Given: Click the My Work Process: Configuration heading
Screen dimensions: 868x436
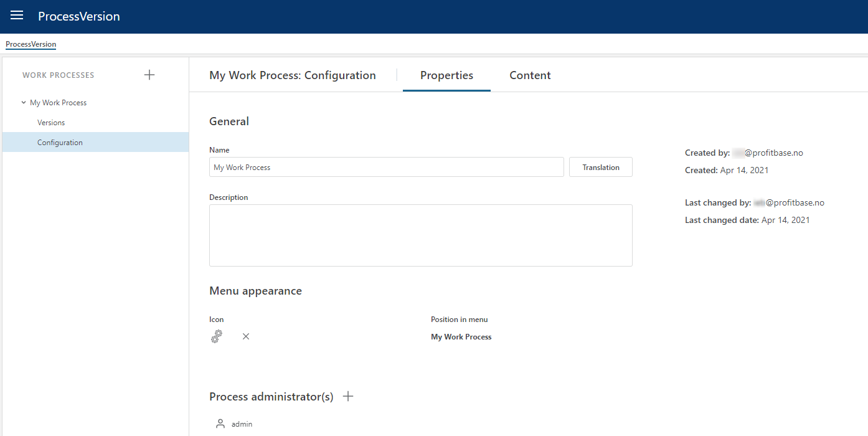Looking at the screenshot, I should point(293,75).
